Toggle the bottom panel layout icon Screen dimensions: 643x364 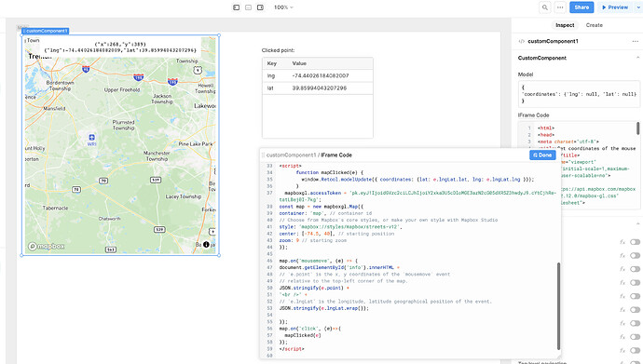[x=248, y=7]
